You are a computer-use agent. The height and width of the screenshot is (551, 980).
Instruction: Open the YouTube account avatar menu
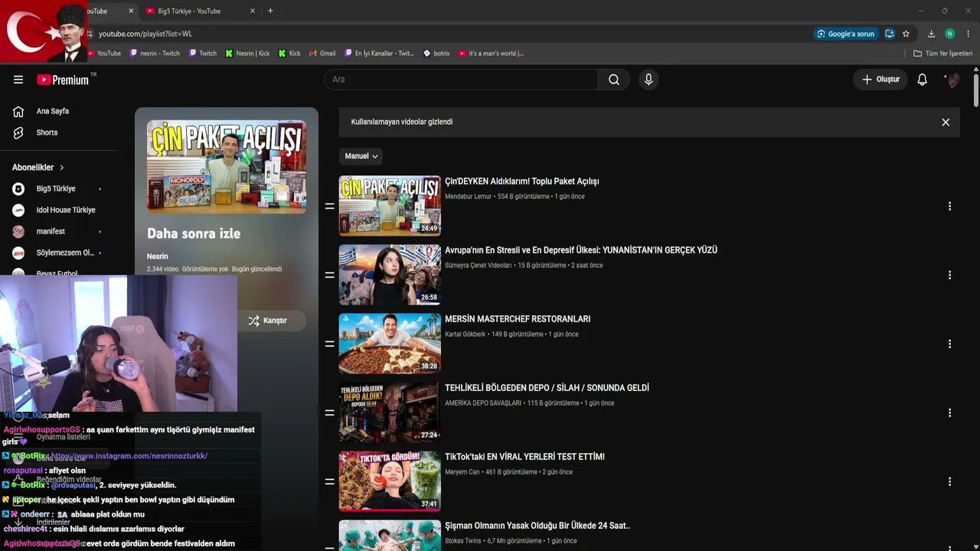coord(952,80)
